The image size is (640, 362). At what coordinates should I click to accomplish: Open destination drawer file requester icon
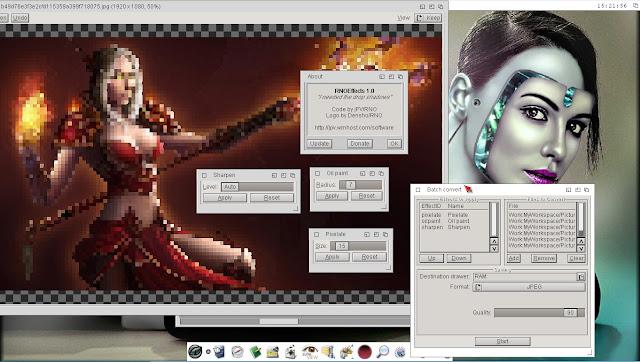pos(580,277)
